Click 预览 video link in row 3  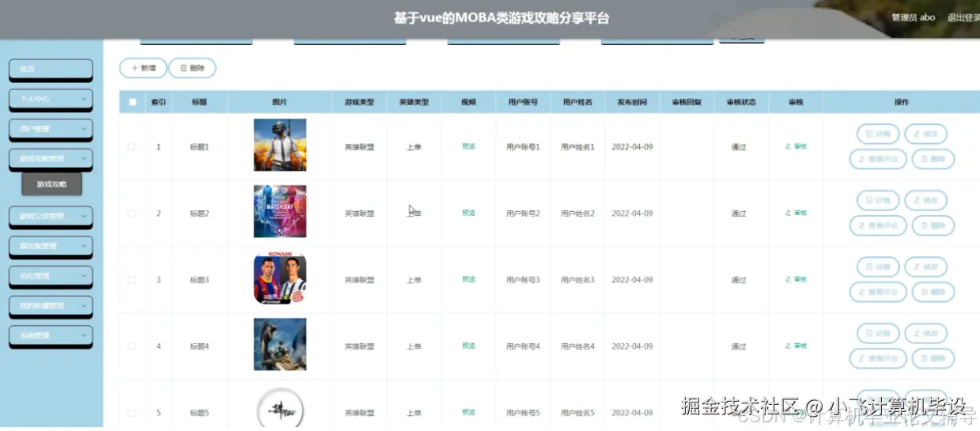468,279
